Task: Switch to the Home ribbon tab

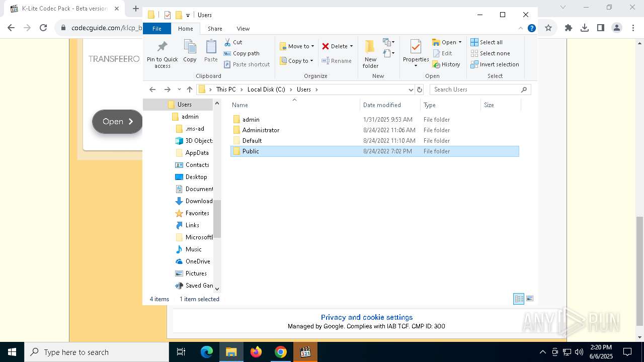Action: pos(185,29)
